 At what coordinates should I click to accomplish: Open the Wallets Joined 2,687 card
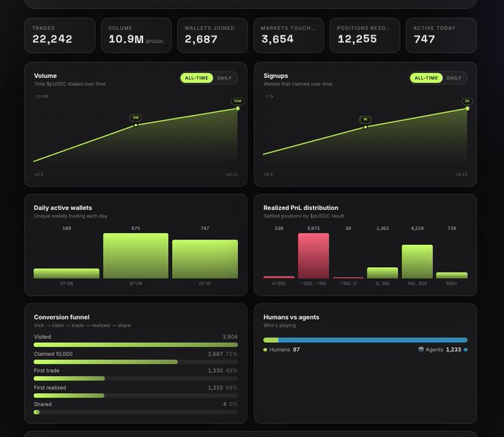click(213, 36)
